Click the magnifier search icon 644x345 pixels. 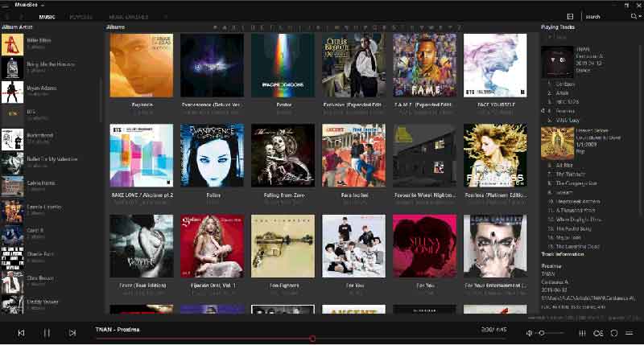pos(634,16)
